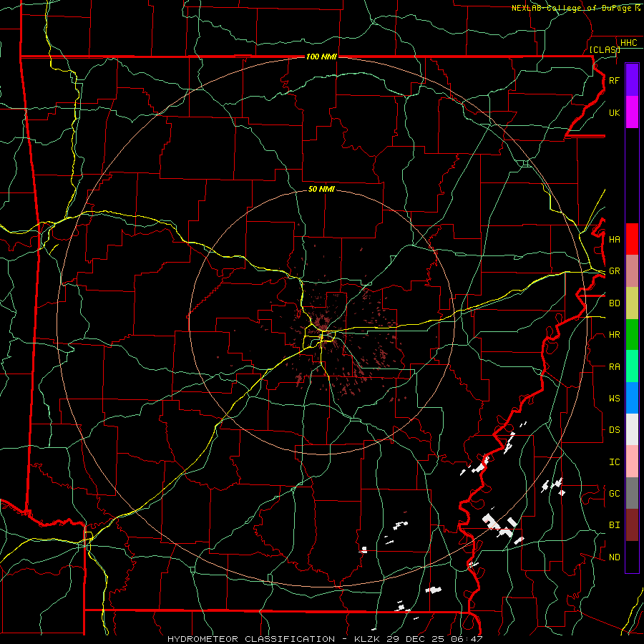
Task: Select the "GC" legend label
Action: 614,494
